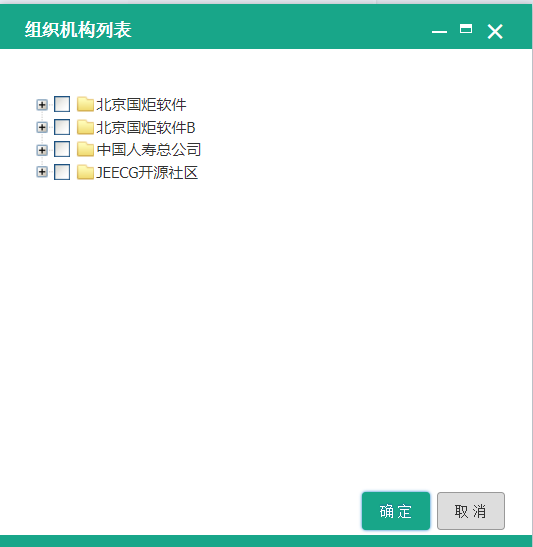This screenshot has height=547, width=533.
Task: Click the folder icon for 北京国炬软件
Action: 85,104
